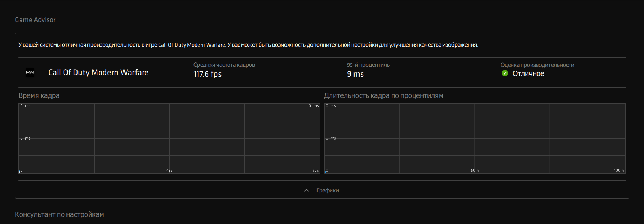This screenshot has height=224, width=644.
Task: Click the Длительность кадра по процентилям title
Action: 383,95
